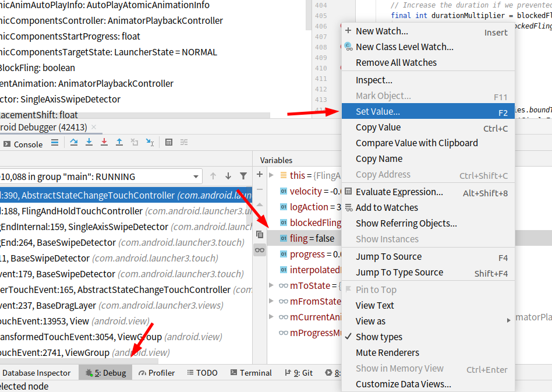
Task: Add a new watch with plus icon
Action: click(x=260, y=174)
